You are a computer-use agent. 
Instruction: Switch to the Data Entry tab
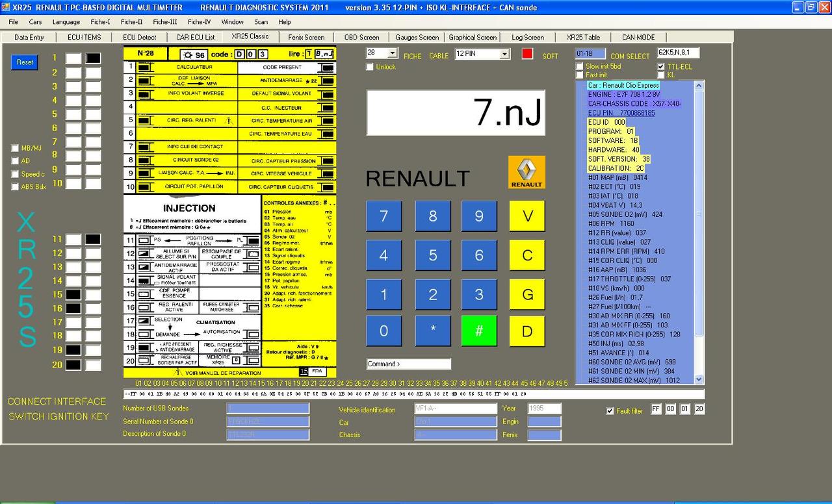coord(29,38)
